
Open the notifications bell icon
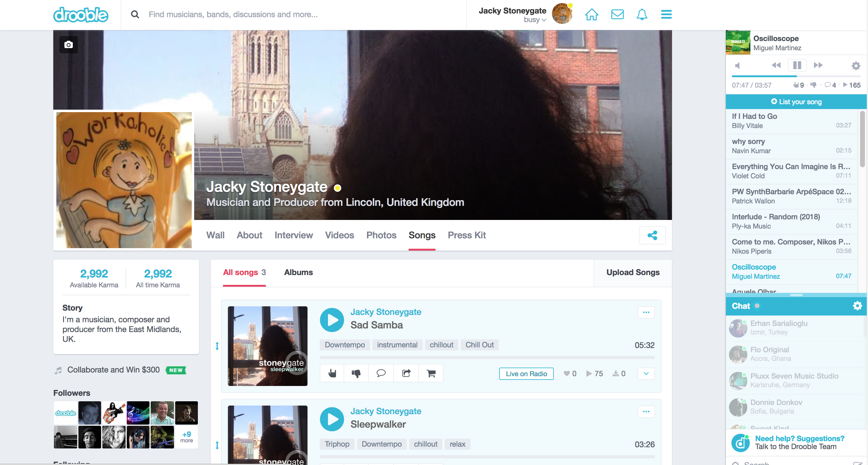(x=642, y=14)
